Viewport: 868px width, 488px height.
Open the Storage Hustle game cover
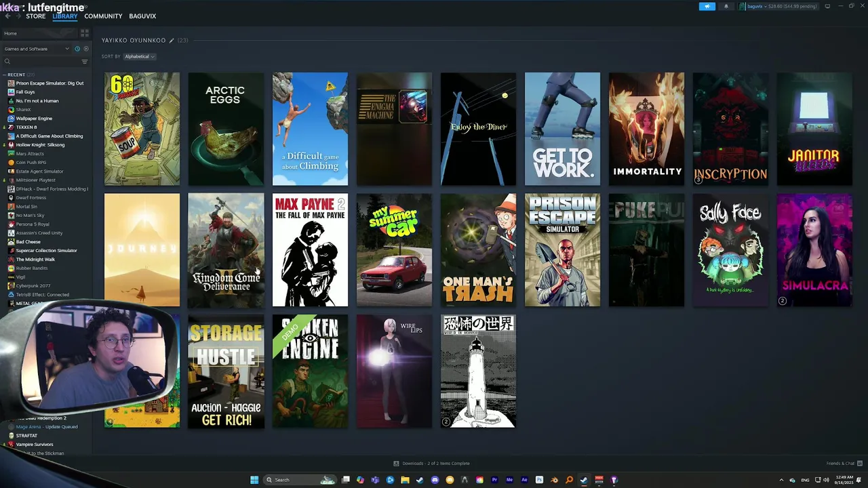pyautogui.click(x=226, y=371)
